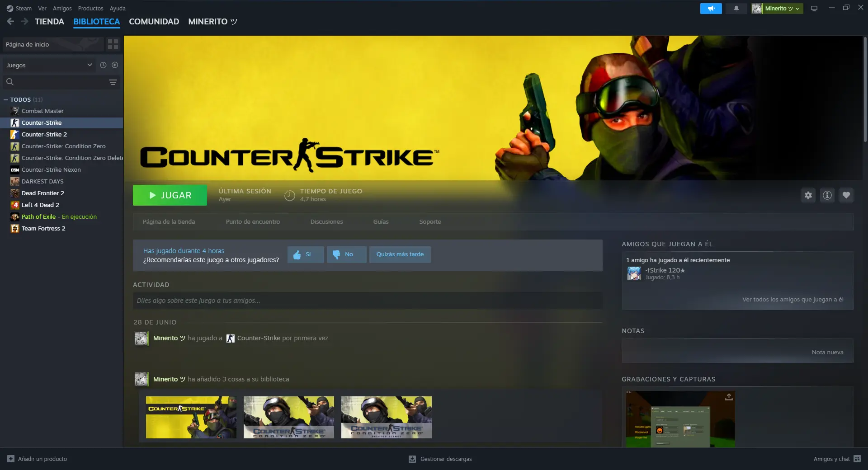Screen dimensions: 868x470
Task: Click the game settings gear icon
Action: pyautogui.click(x=808, y=195)
